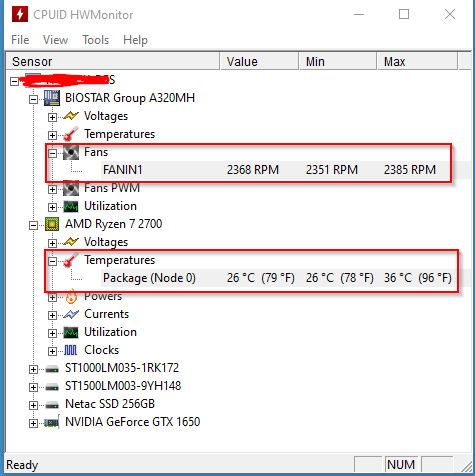Click the motherboard Voltages lightning icon

point(71,116)
